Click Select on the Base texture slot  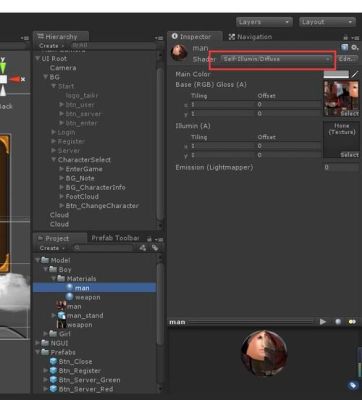[x=349, y=114]
